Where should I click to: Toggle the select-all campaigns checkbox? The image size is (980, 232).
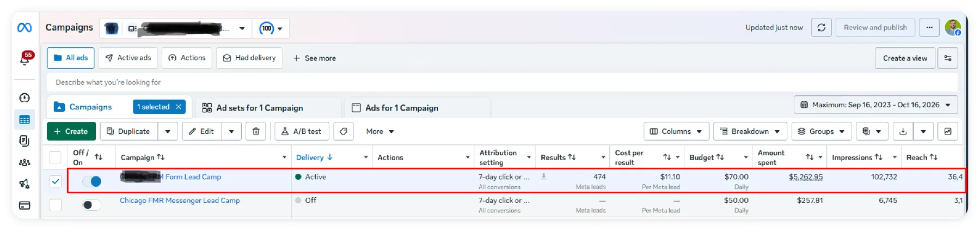tap(55, 157)
